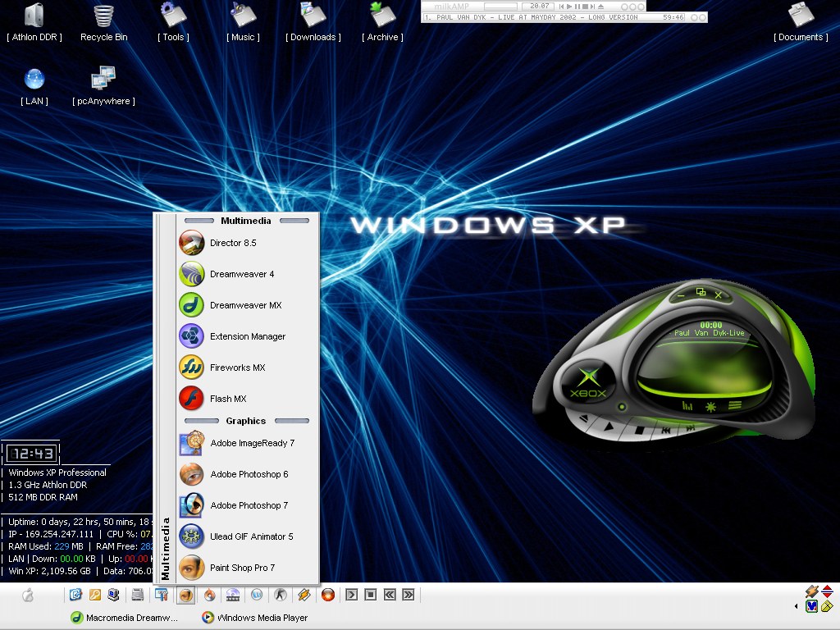Launch Flash MX
840x630 pixels.
coord(227,399)
